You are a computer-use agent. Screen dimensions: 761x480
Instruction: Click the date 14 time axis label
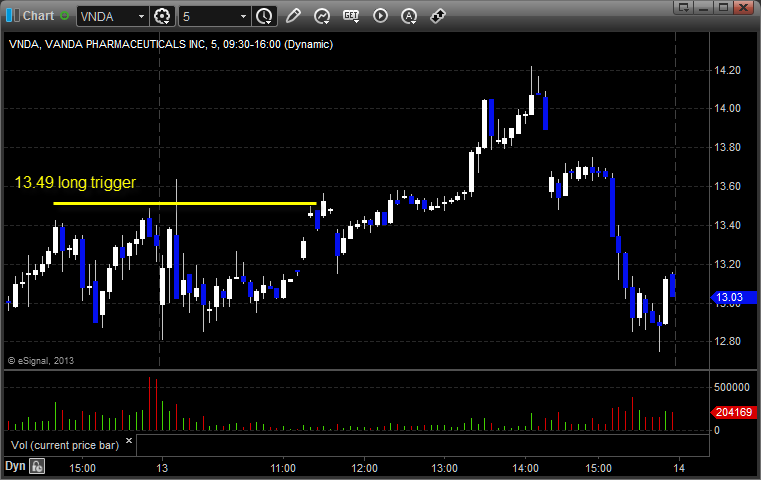point(679,468)
